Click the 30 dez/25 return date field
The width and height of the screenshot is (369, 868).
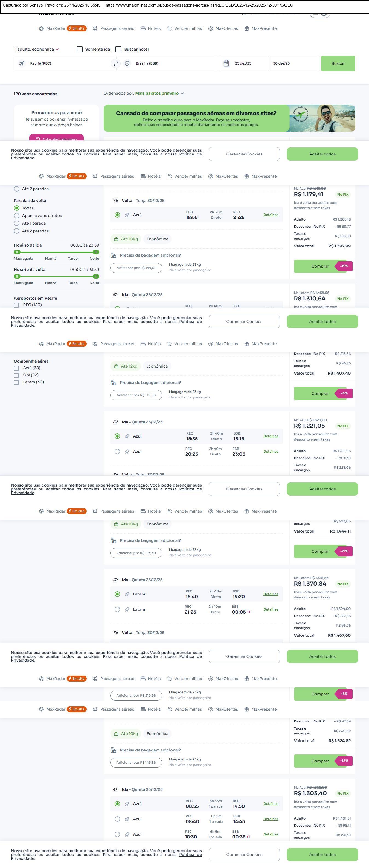point(294,63)
